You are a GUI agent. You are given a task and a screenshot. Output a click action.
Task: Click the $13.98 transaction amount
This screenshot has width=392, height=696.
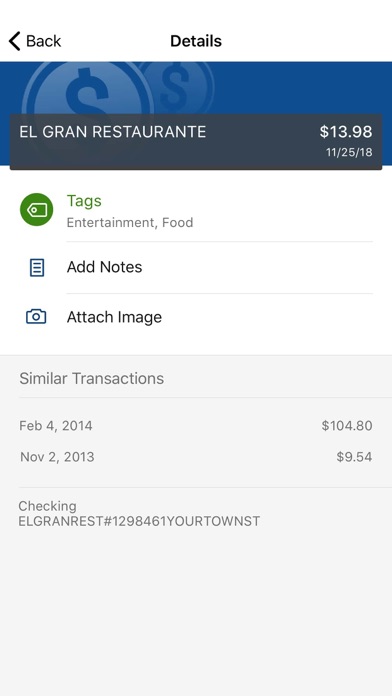click(x=346, y=132)
